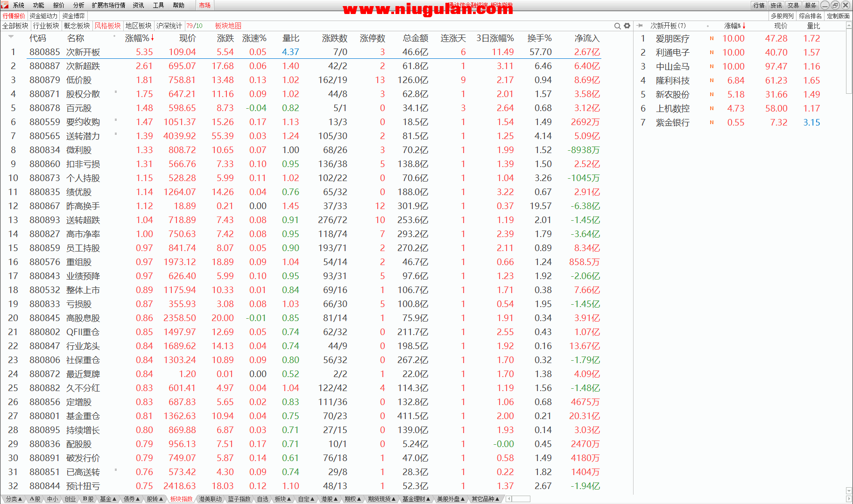
Task: Select the 地区板块 tab
Action: pyautogui.click(x=139, y=26)
